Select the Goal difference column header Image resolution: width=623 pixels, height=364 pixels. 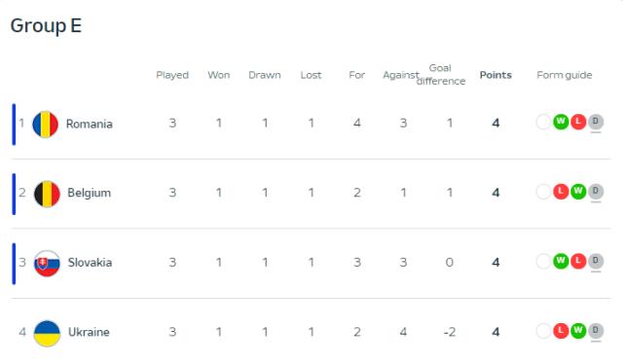(441, 74)
